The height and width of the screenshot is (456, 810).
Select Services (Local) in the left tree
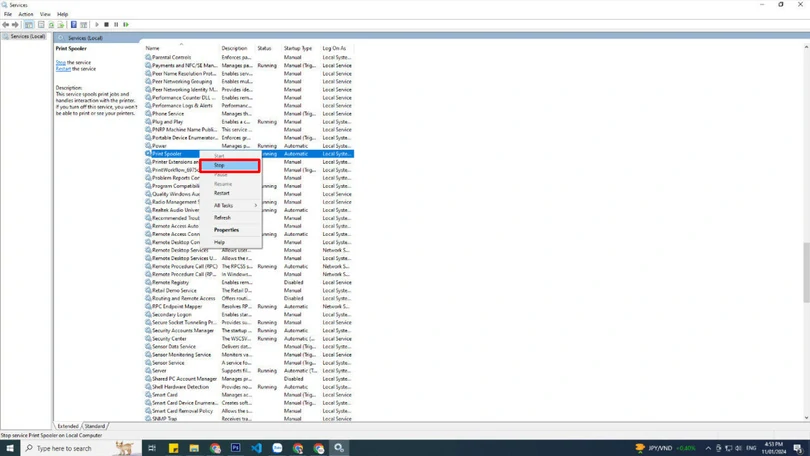(x=28, y=36)
